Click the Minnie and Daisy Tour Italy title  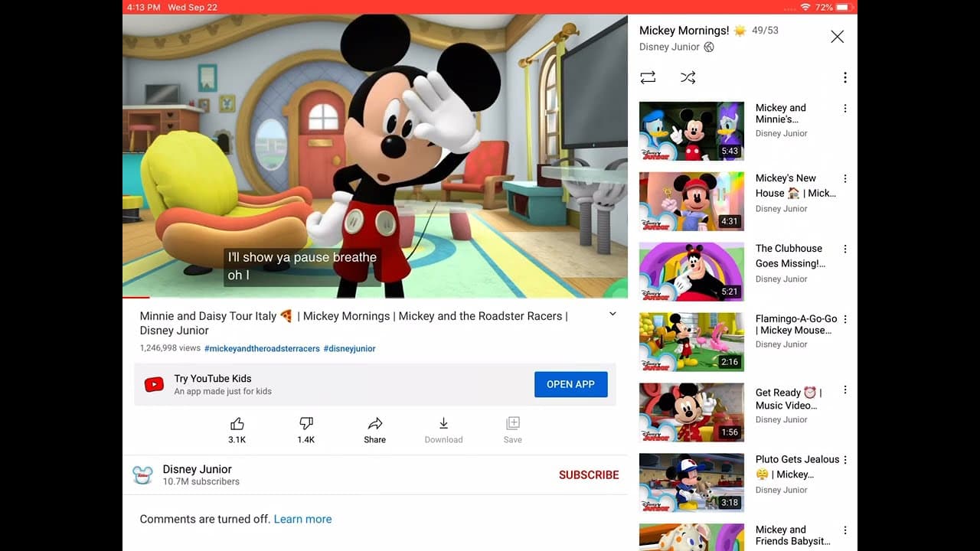tap(354, 323)
